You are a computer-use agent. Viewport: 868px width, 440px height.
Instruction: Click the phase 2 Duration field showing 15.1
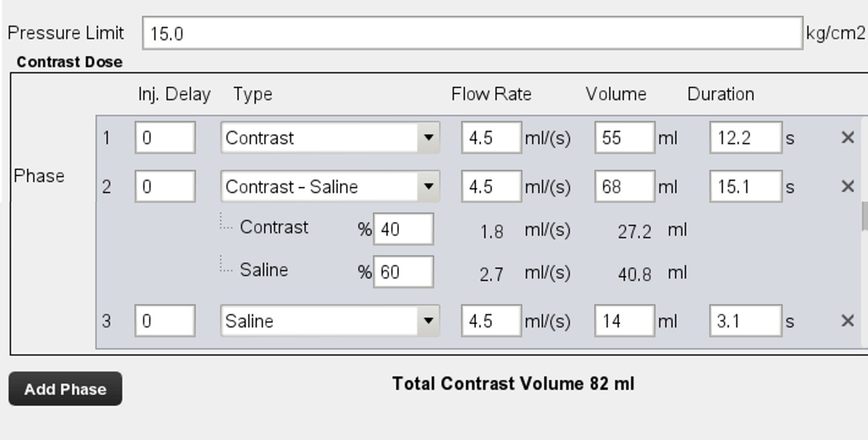(745, 187)
